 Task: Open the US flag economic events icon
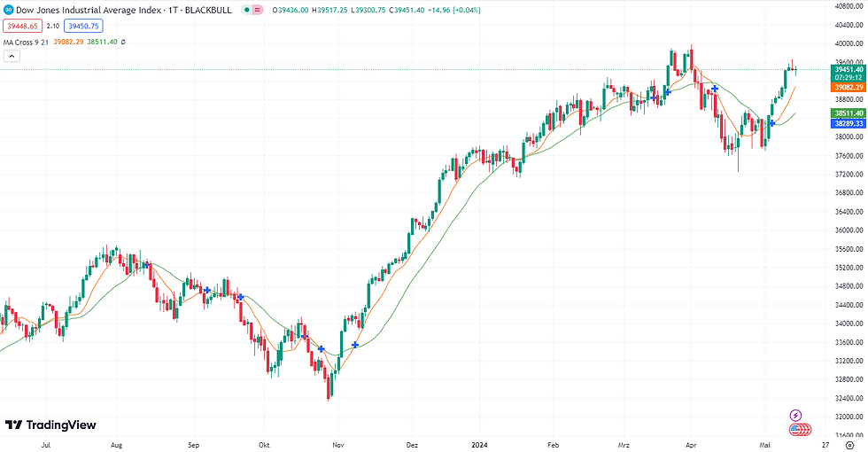click(795, 429)
